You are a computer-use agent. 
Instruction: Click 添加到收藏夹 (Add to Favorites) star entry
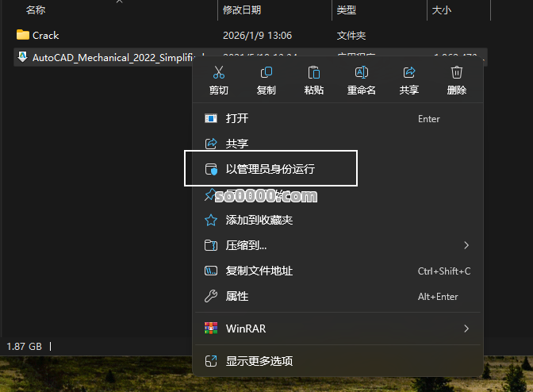point(259,220)
